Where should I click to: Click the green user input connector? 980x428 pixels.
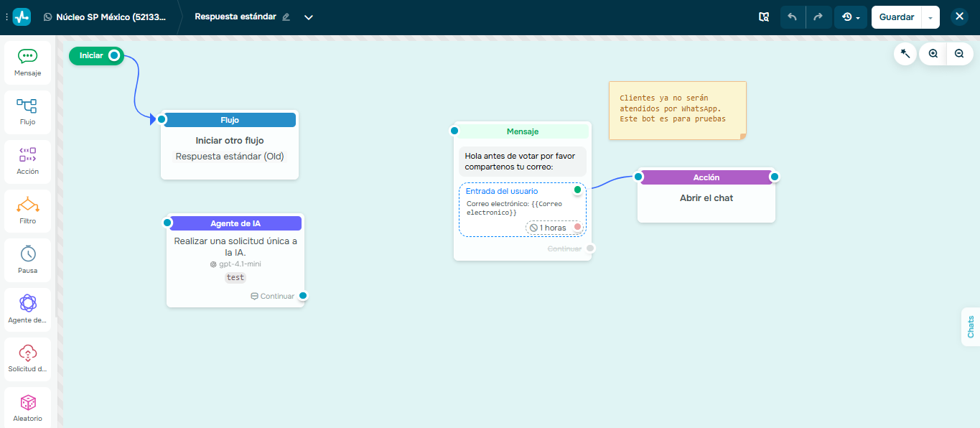(577, 190)
